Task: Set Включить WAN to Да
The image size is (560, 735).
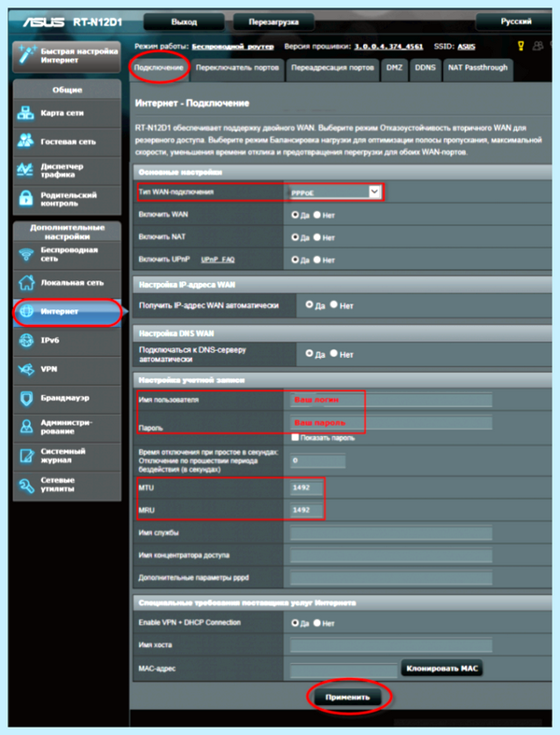Action: (295, 215)
